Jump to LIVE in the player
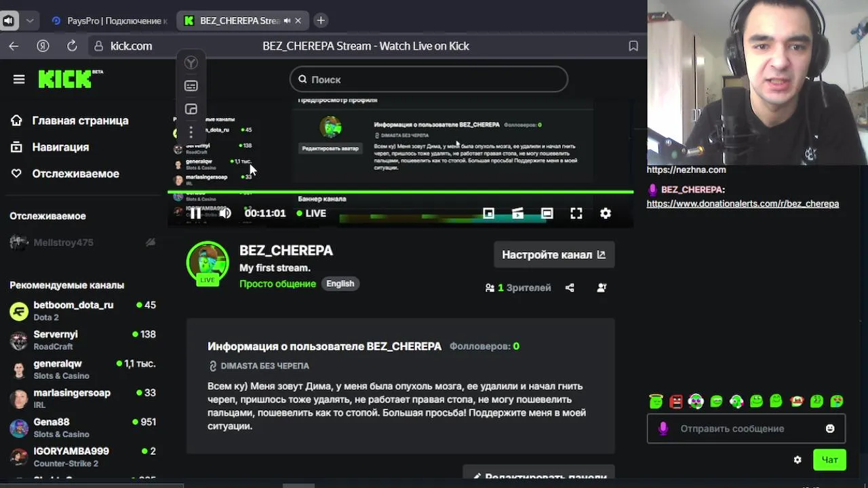868x488 pixels. coord(311,213)
